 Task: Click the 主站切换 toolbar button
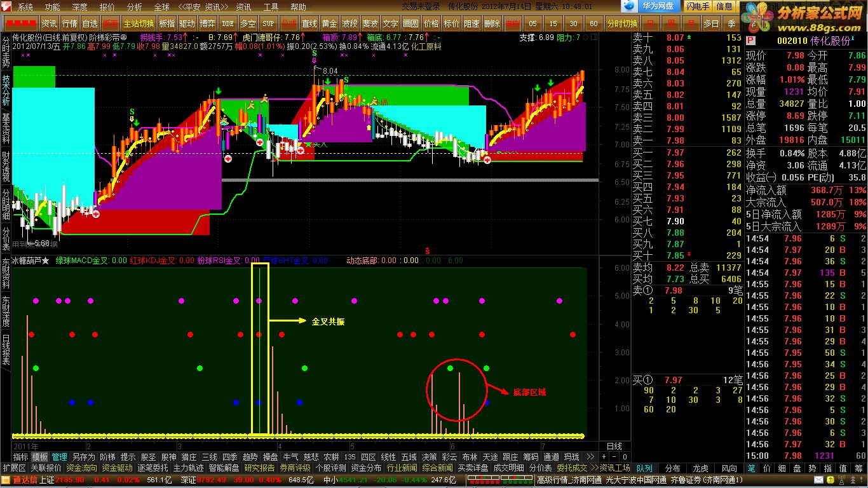(x=139, y=24)
